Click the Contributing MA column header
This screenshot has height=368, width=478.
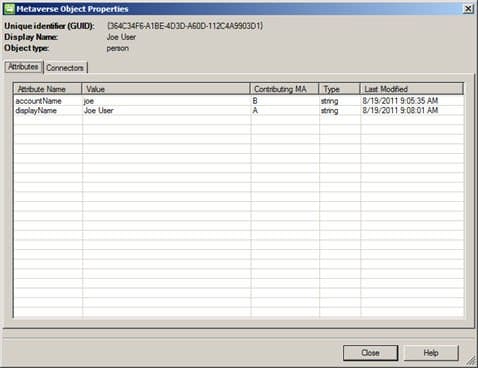pyautogui.click(x=285, y=89)
